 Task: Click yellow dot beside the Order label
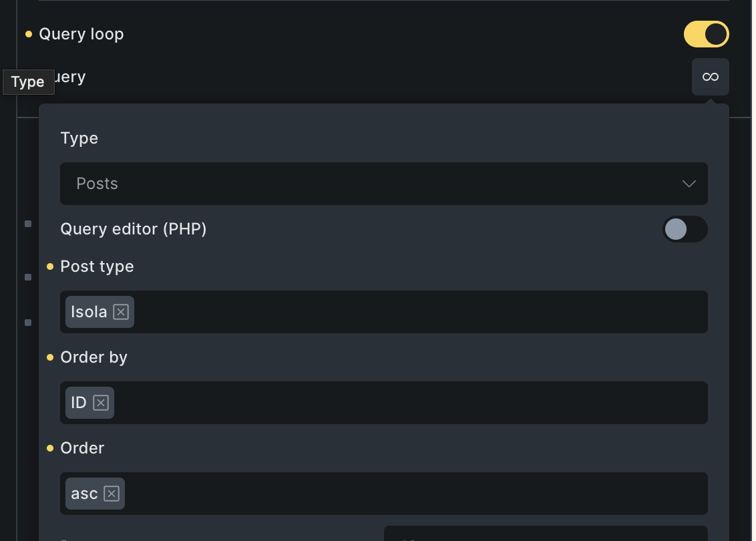[x=50, y=448]
